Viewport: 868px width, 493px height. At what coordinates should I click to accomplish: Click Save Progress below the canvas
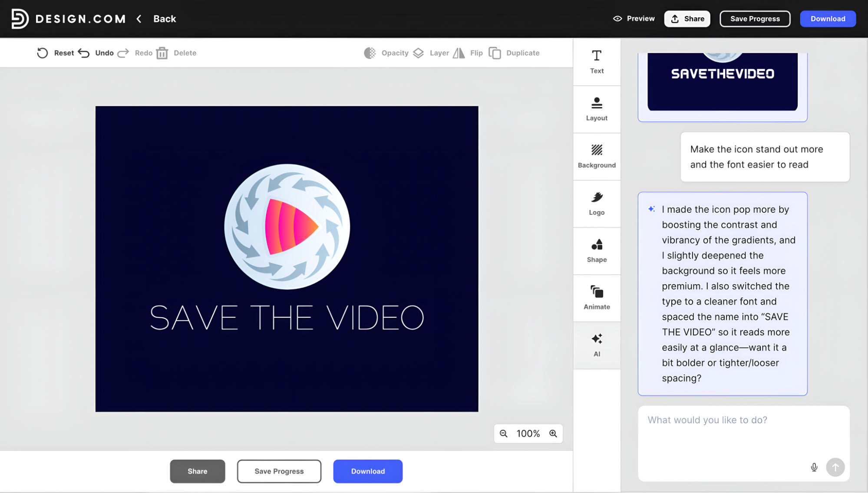[279, 471]
